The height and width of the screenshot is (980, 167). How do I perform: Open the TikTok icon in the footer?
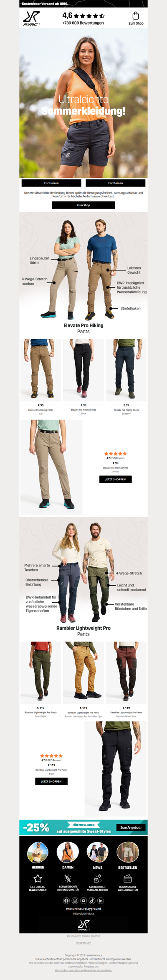tap(92, 900)
